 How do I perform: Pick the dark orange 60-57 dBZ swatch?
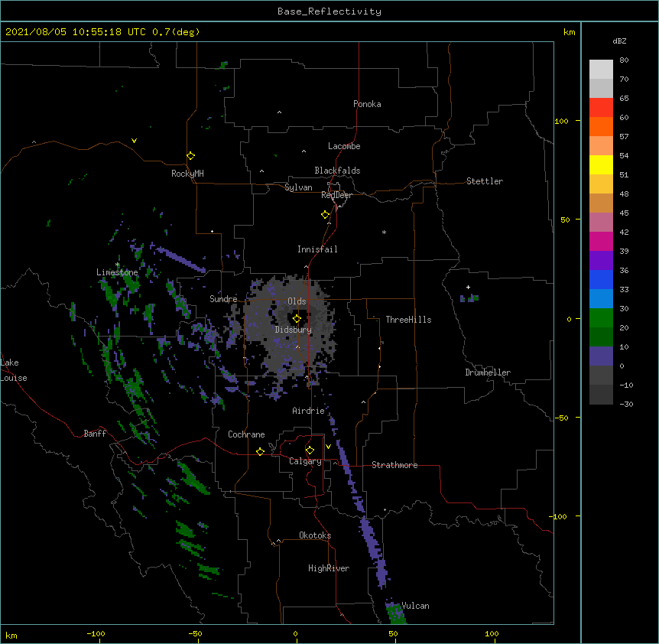pos(601,126)
